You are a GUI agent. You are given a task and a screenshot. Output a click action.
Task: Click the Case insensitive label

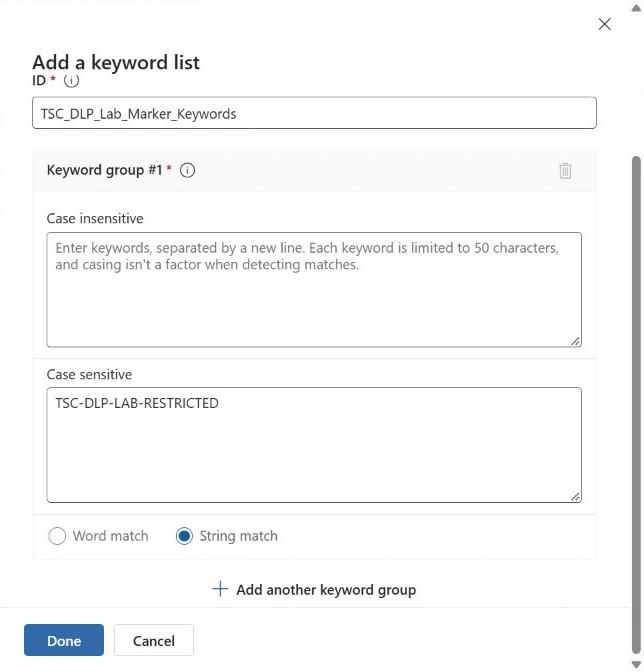point(95,219)
